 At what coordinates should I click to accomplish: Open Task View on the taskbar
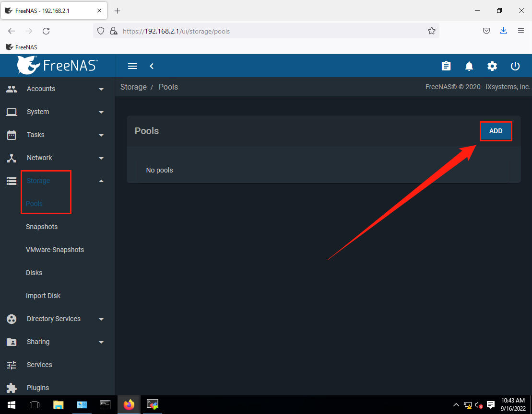(x=35, y=404)
